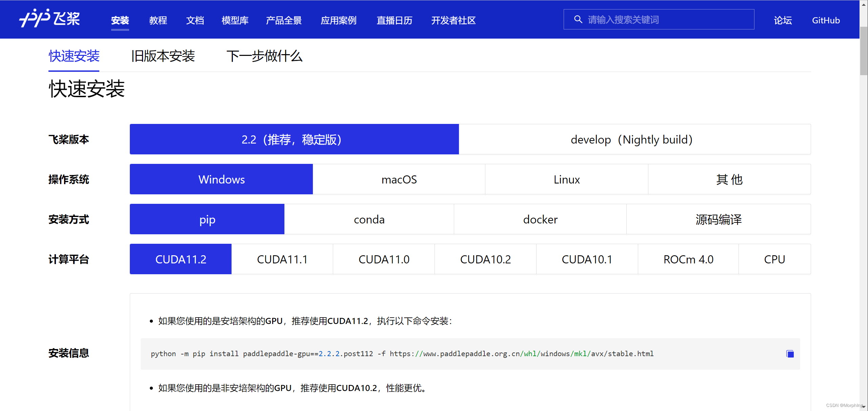Select Windows operating system option
This screenshot has width=868, height=411.
point(221,179)
